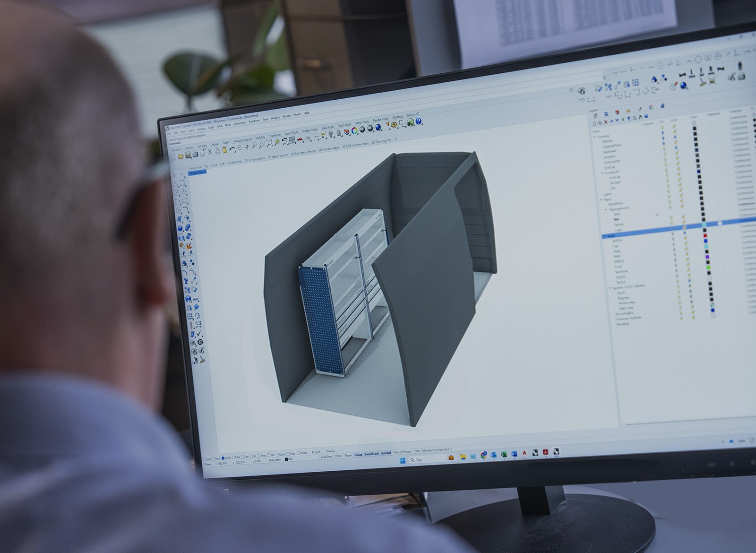
Task: Collapse the Sprinter layer group
Action: pyautogui.click(x=610, y=288)
